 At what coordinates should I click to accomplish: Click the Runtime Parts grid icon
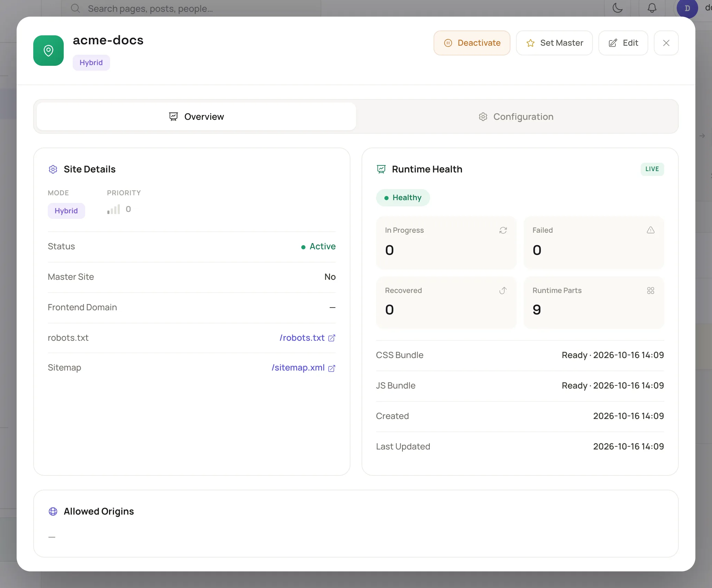tap(650, 291)
